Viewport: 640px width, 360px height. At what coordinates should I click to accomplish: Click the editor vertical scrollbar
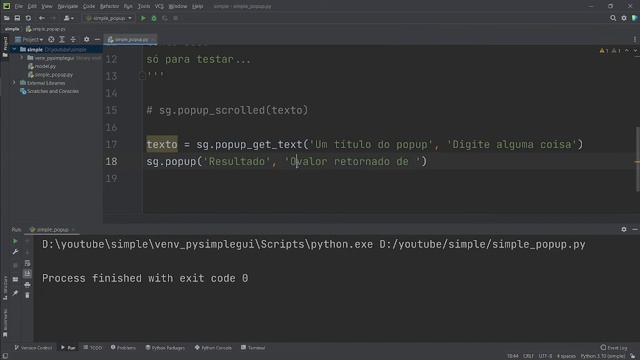point(637,159)
